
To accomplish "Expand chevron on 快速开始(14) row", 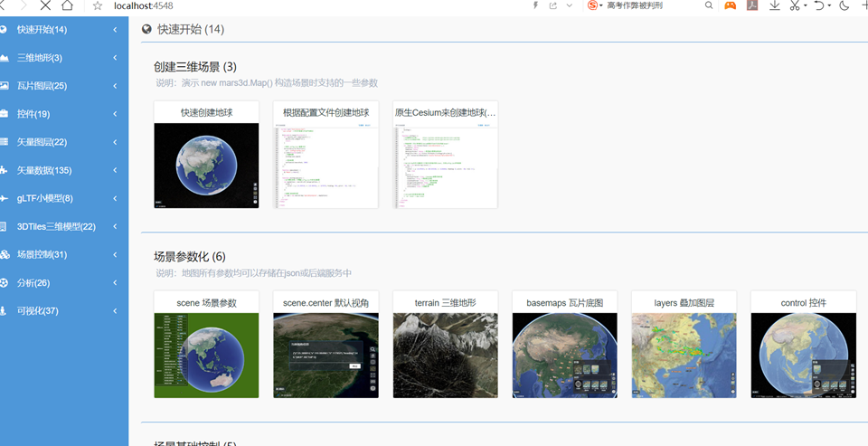I will click(x=115, y=29).
